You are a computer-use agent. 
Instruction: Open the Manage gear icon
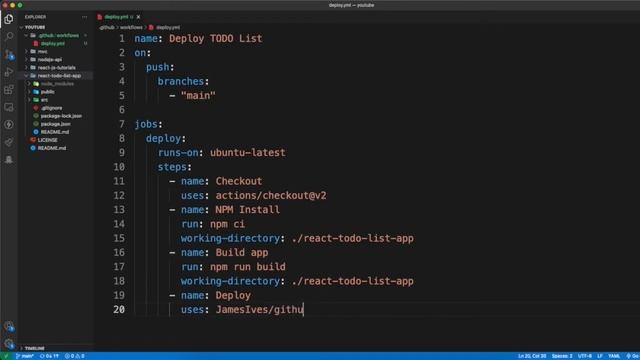click(x=9, y=343)
